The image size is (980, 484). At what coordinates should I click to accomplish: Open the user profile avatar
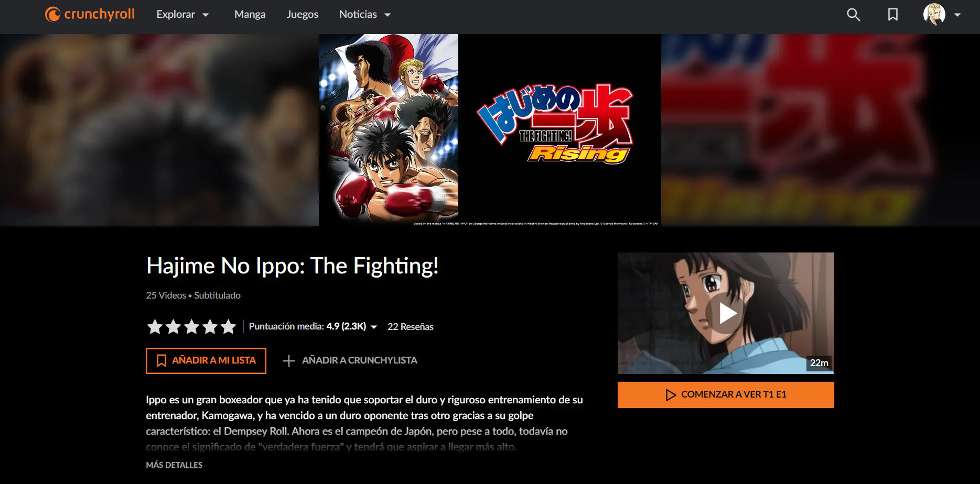click(934, 15)
